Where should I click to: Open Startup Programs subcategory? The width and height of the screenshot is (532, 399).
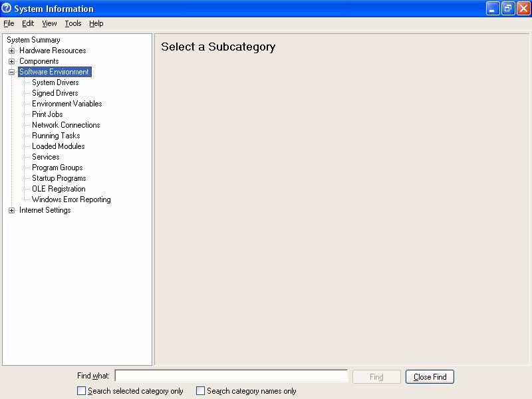pyautogui.click(x=59, y=178)
